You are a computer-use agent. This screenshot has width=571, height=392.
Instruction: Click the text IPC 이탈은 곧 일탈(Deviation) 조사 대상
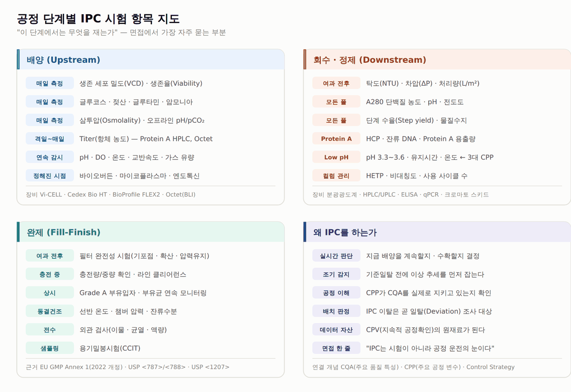click(429, 312)
